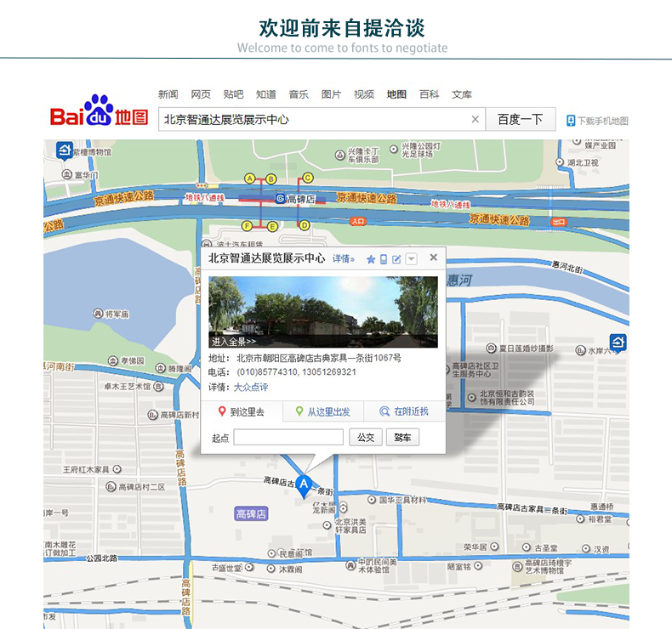Click the 国华工具材料 POI marker
Screen dimensions: 672x629
click(372, 500)
